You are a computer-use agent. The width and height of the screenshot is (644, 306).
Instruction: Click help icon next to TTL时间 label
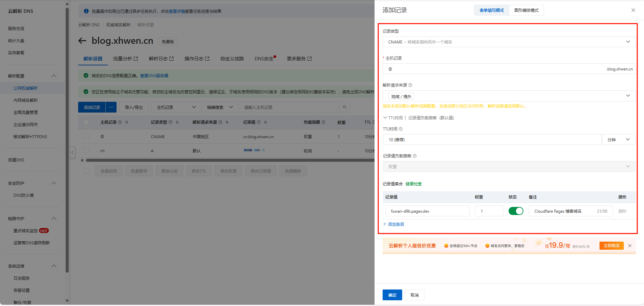point(400,129)
